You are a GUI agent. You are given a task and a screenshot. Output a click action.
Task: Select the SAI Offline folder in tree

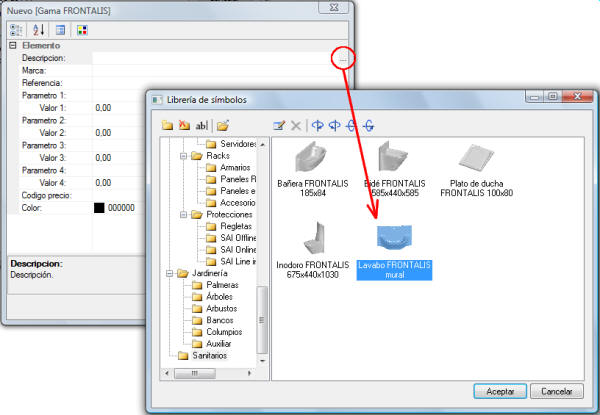coord(231,238)
